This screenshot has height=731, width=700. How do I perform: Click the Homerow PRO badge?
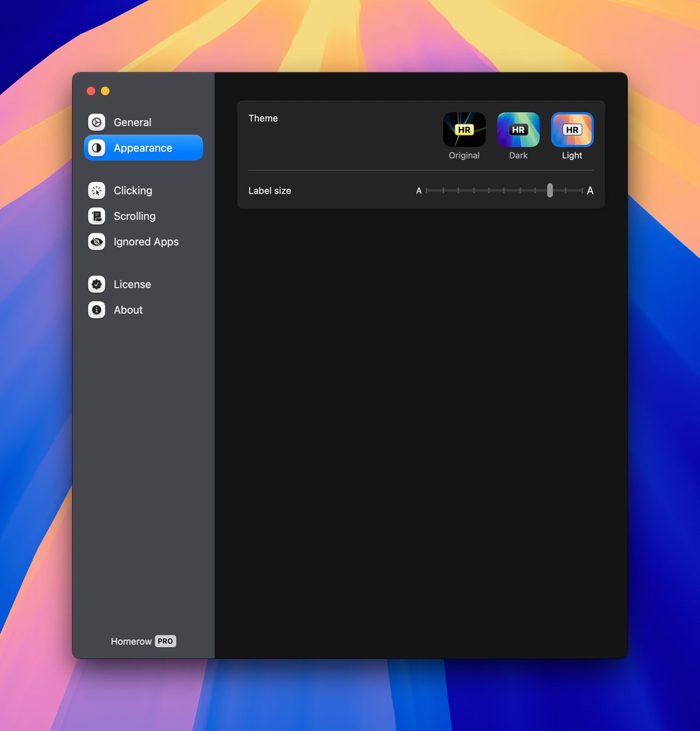[164, 641]
